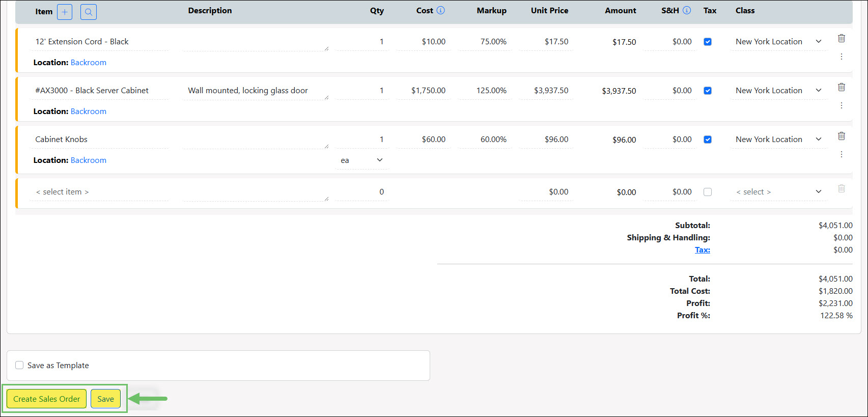Open Class dropdown for Black Server Cabinet
This screenshot has height=417, width=868.
click(x=779, y=91)
